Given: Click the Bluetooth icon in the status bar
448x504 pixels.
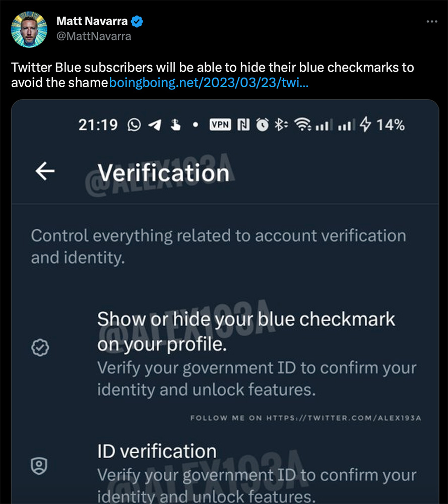Looking at the screenshot, I should pyautogui.click(x=280, y=124).
